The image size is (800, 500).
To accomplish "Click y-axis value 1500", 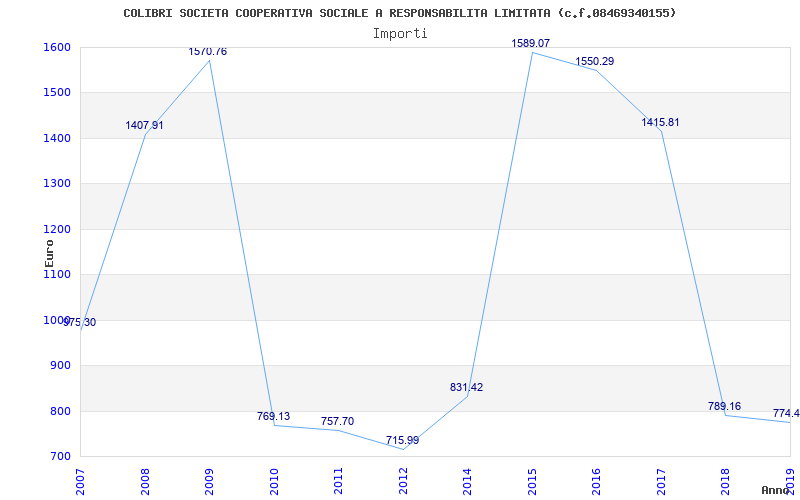I will click(x=57, y=93).
